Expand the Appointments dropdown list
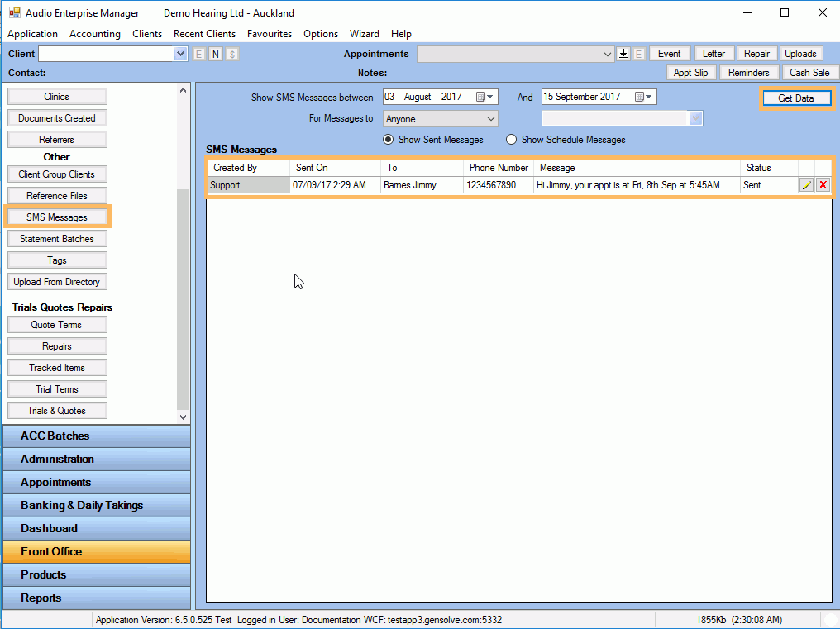The image size is (840, 629). pyautogui.click(x=608, y=54)
